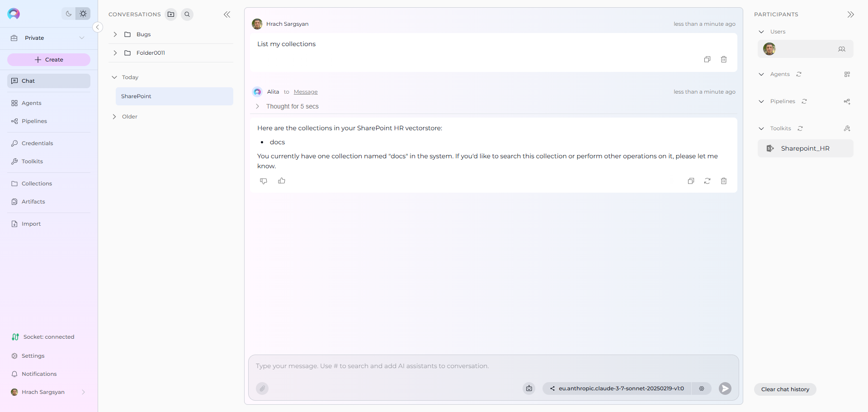Delete the 'List my collections' message

723,59
